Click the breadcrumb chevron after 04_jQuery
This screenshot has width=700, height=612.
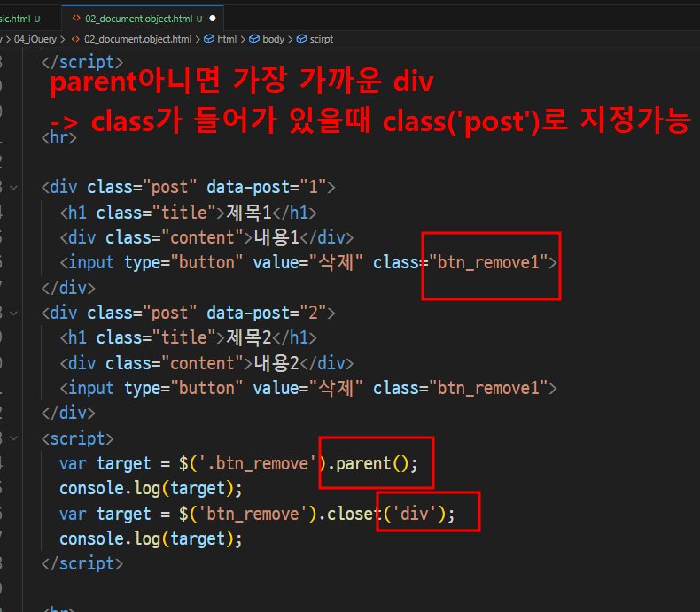[x=63, y=39]
